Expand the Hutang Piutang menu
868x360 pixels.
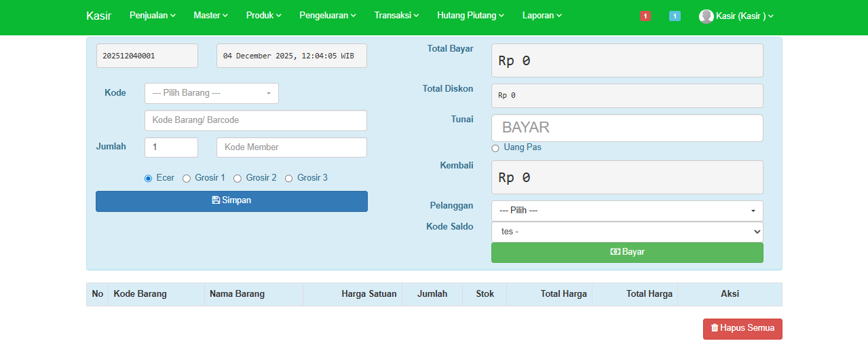(470, 16)
